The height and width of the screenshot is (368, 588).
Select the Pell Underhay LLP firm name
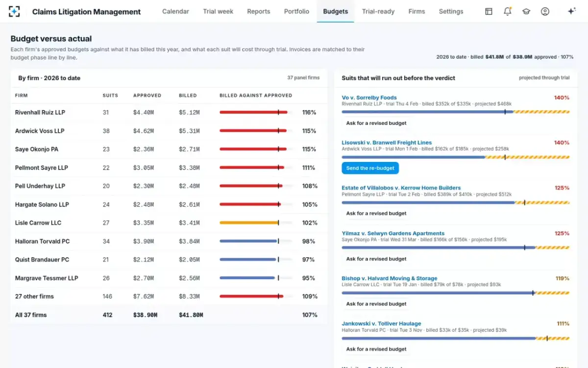click(40, 186)
